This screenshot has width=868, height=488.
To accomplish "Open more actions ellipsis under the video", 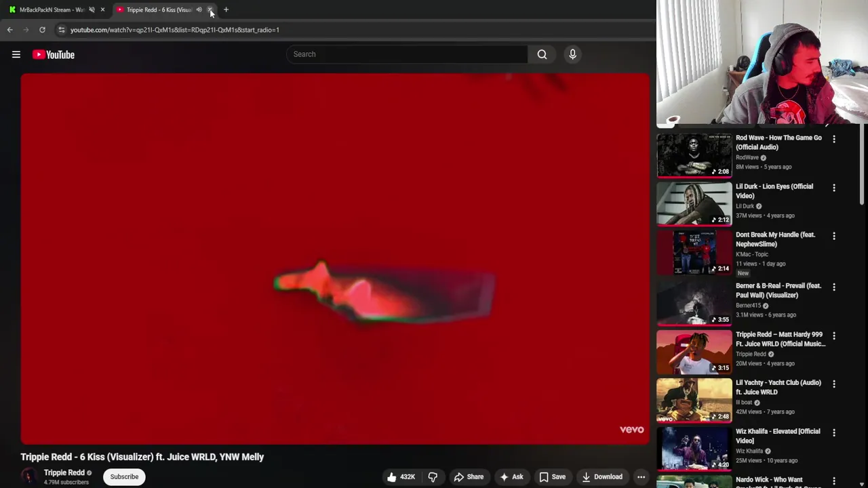I will coord(641,476).
